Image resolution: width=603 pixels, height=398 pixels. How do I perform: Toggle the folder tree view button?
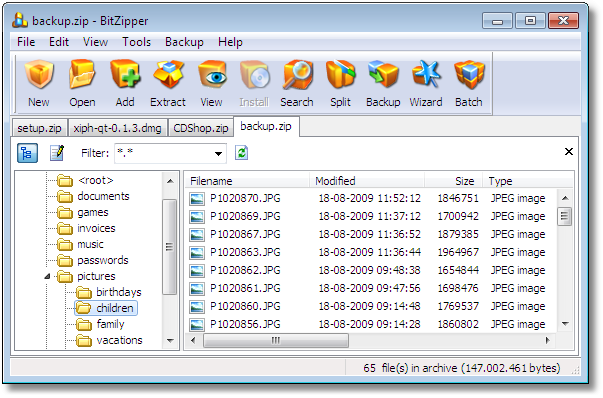[27, 153]
